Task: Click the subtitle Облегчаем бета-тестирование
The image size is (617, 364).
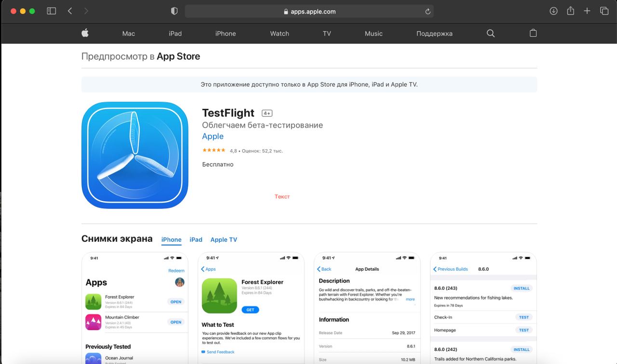Action: [262, 125]
